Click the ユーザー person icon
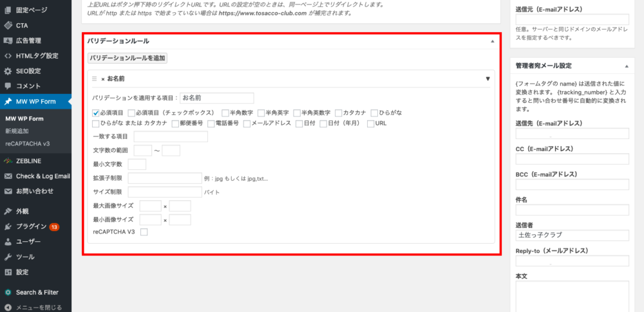Screen dimensions: 644x312 (x=8, y=242)
